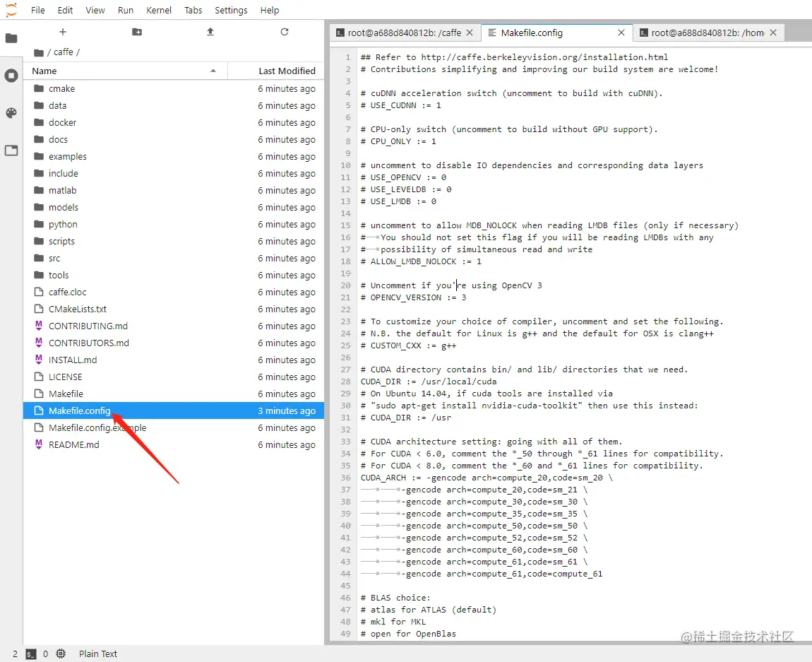The height and width of the screenshot is (662, 812).
Task: Place cursor on line 21 OPENCV_VERSION
Action: click(413, 297)
